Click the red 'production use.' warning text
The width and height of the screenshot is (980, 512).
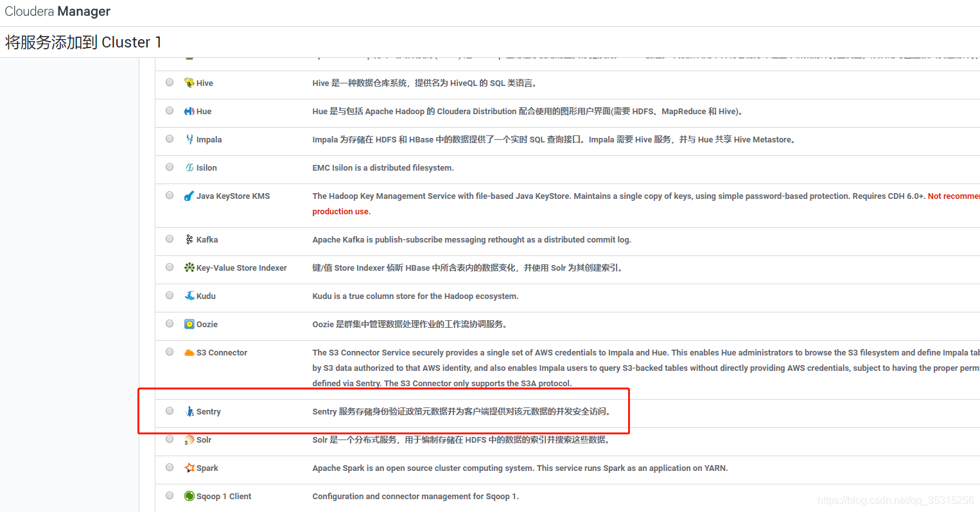click(x=342, y=211)
